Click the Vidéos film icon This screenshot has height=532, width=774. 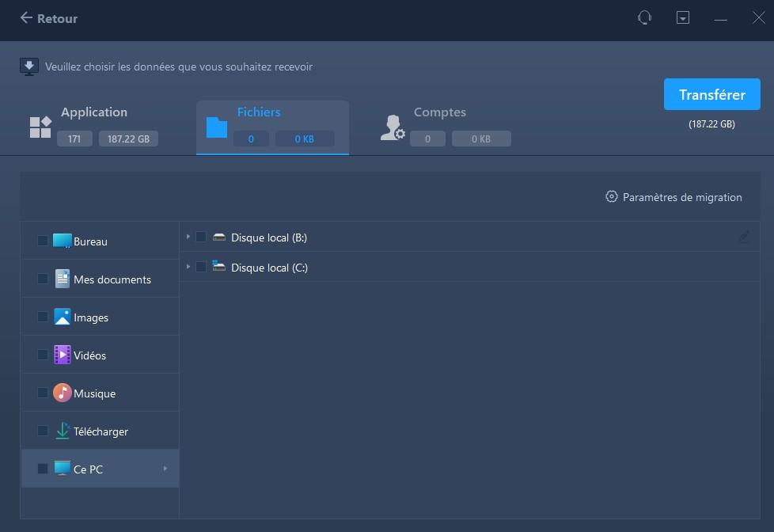(63, 355)
